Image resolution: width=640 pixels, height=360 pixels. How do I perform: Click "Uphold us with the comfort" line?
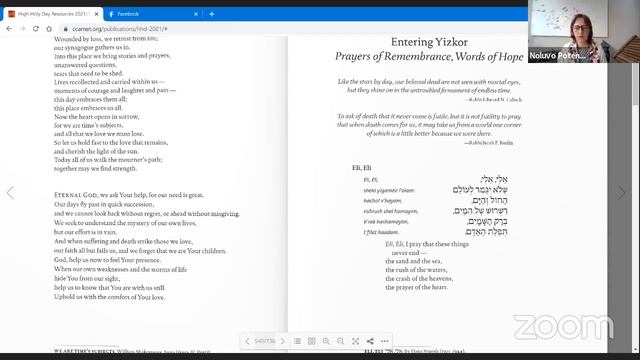coord(109,297)
